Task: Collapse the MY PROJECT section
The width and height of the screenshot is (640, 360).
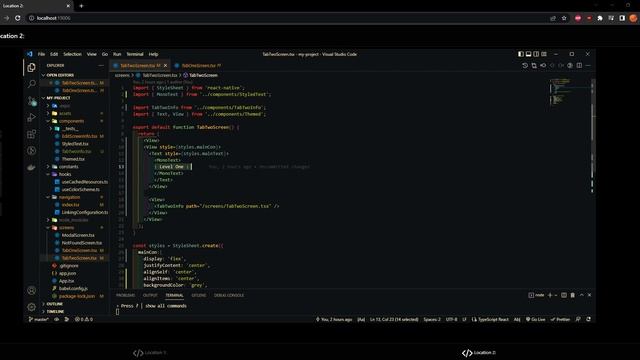Action: pos(58,98)
